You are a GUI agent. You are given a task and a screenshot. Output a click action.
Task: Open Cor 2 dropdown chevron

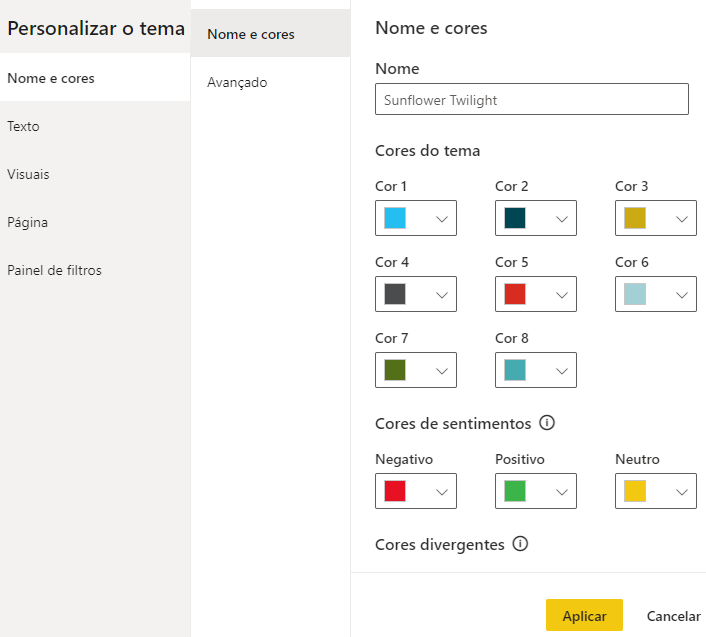coord(561,219)
